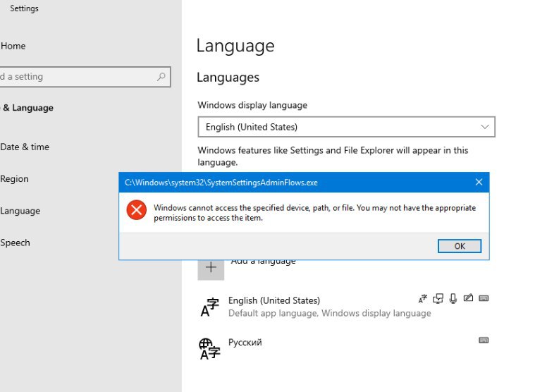Click the Time & Language section header
The height and width of the screenshot is (392, 547).
(27, 108)
